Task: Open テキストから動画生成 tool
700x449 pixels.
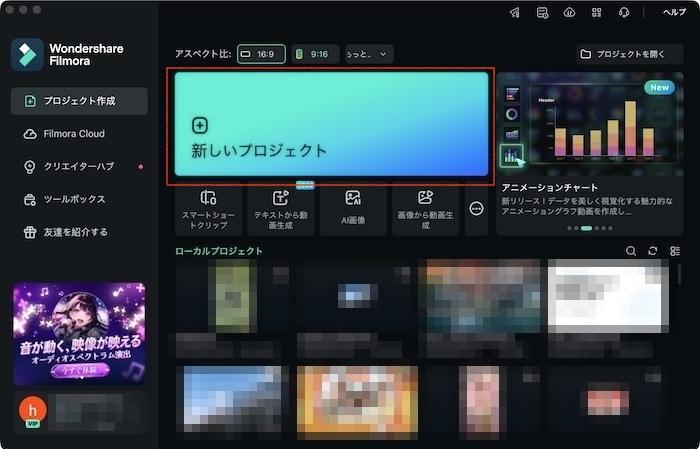Action: [x=281, y=210]
